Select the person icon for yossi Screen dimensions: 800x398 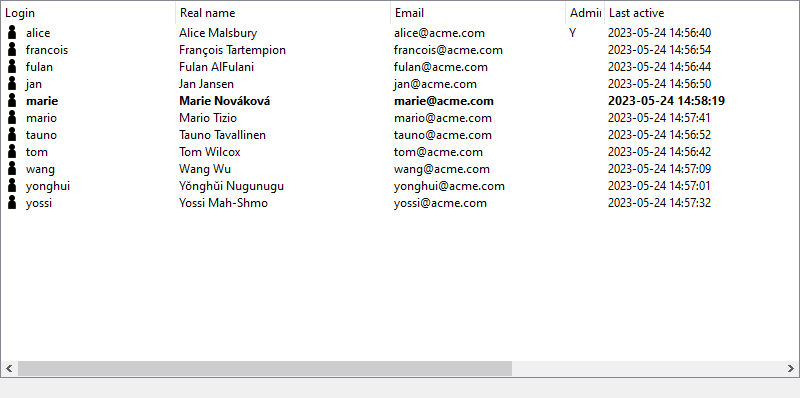(x=12, y=203)
